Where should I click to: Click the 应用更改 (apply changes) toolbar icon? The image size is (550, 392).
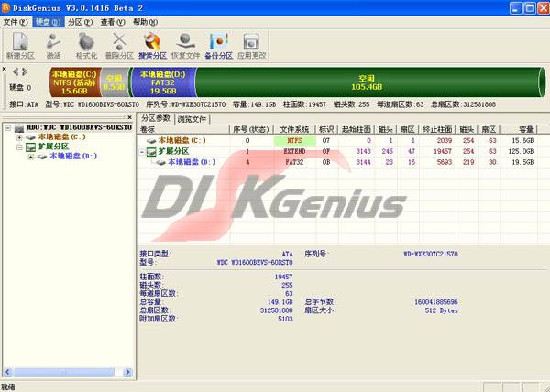[251, 46]
